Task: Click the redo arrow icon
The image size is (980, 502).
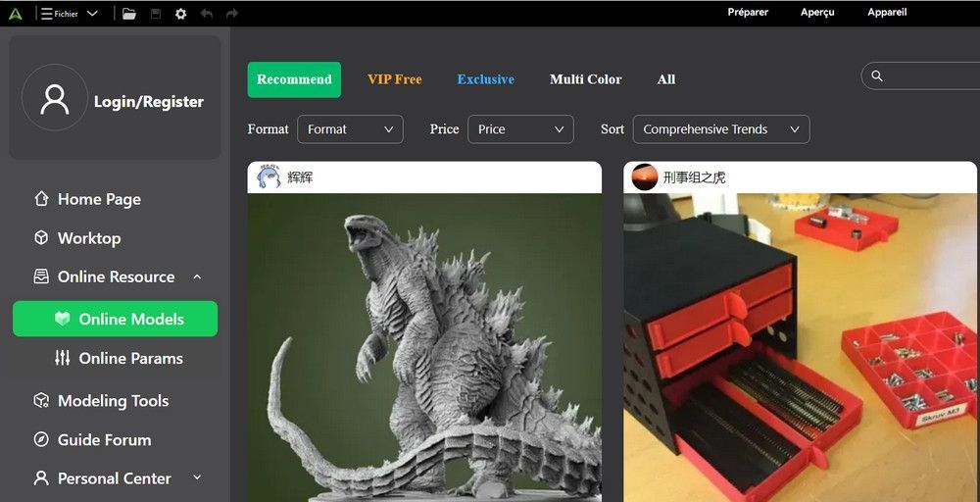Action: pos(232,14)
